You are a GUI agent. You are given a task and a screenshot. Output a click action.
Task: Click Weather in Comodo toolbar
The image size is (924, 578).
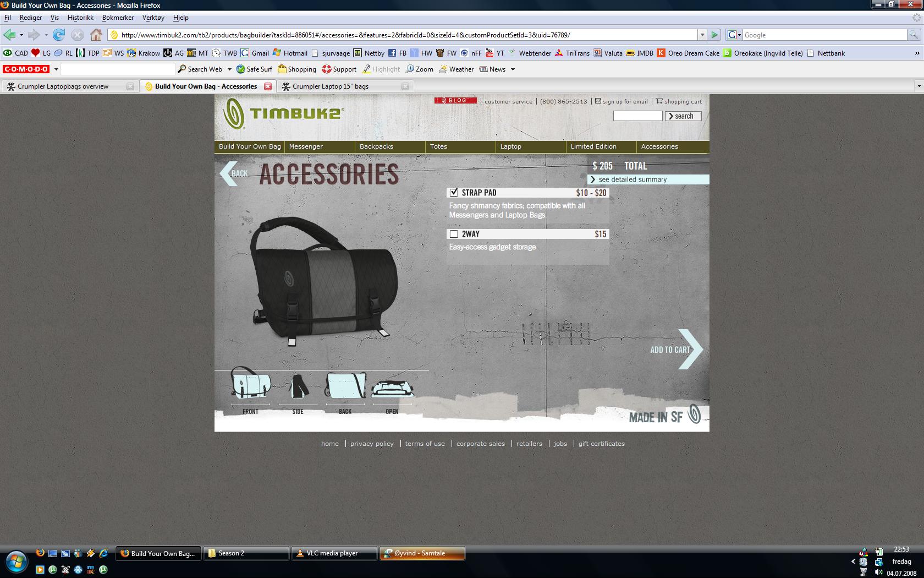(457, 69)
